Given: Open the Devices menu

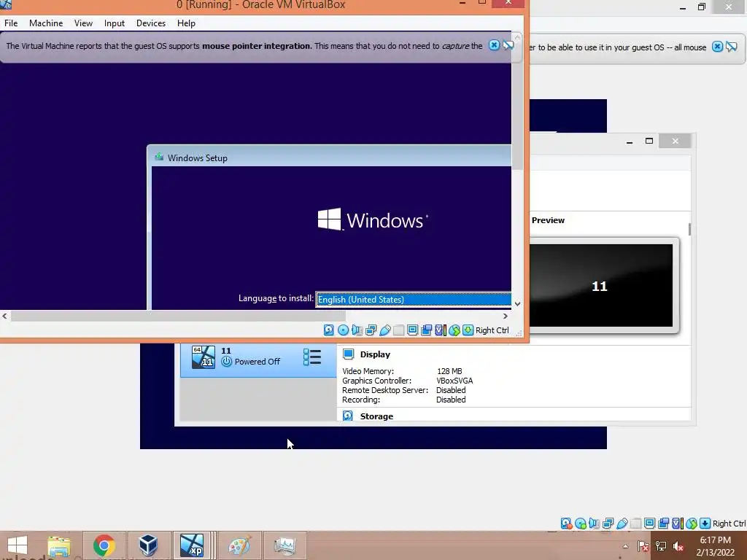Looking at the screenshot, I should [x=151, y=23].
